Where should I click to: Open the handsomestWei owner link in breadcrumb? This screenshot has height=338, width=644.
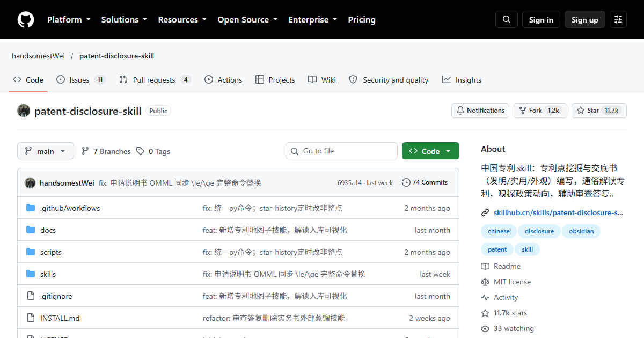point(39,56)
